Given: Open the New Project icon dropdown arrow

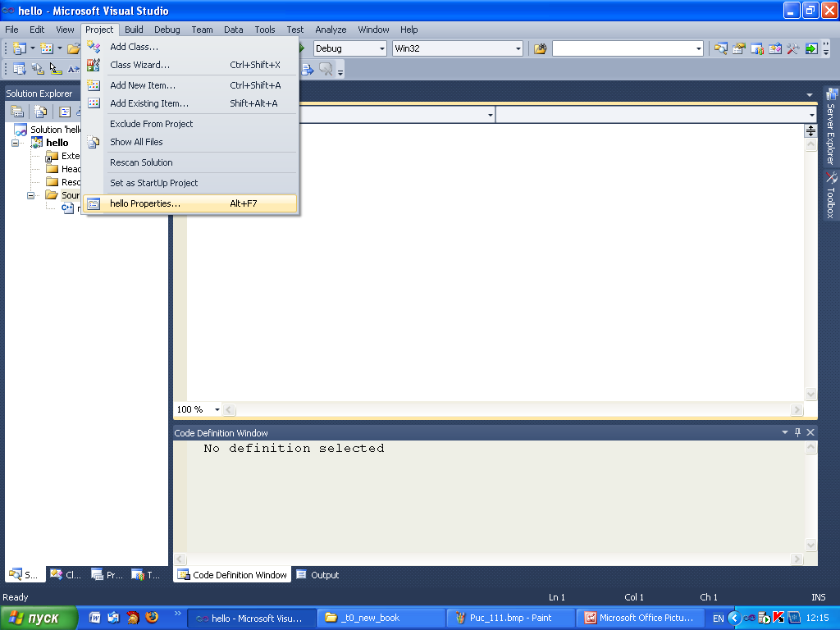Looking at the screenshot, I should (32, 48).
